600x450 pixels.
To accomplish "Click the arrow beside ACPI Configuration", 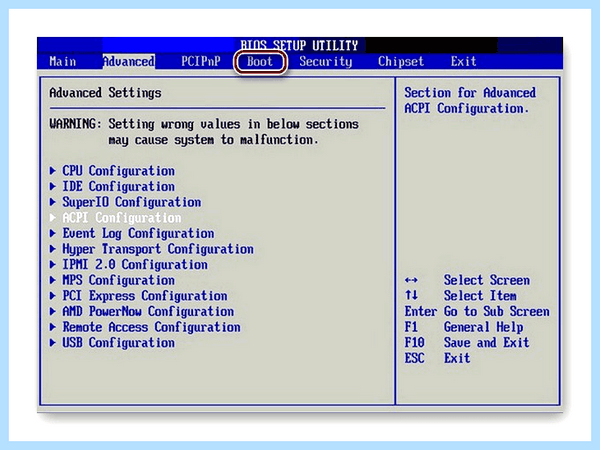I will [x=53, y=218].
